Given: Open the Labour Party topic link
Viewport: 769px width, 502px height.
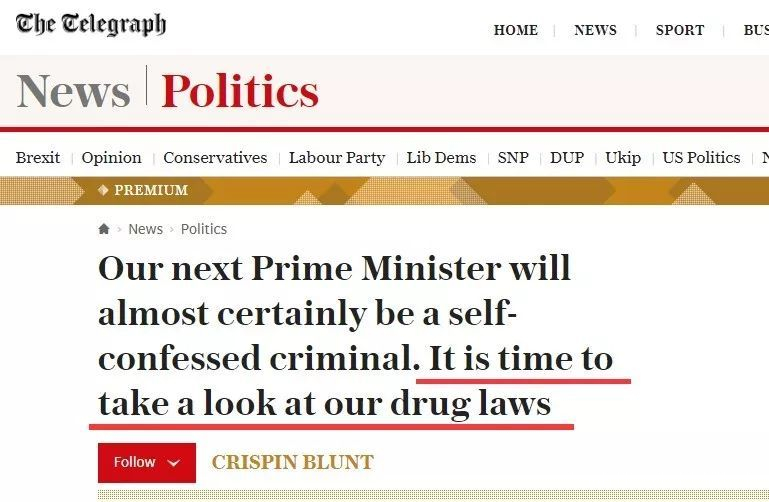Looking at the screenshot, I should pyautogui.click(x=337, y=158).
